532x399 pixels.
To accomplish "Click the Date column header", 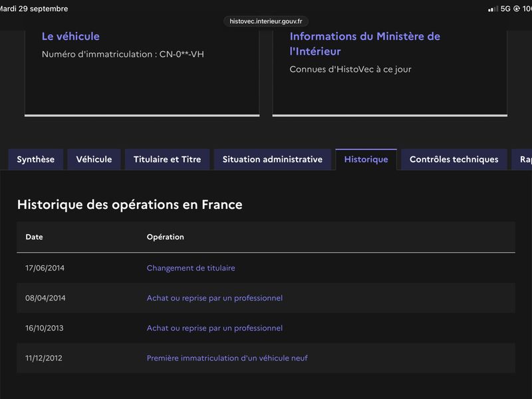I will [35, 237].
